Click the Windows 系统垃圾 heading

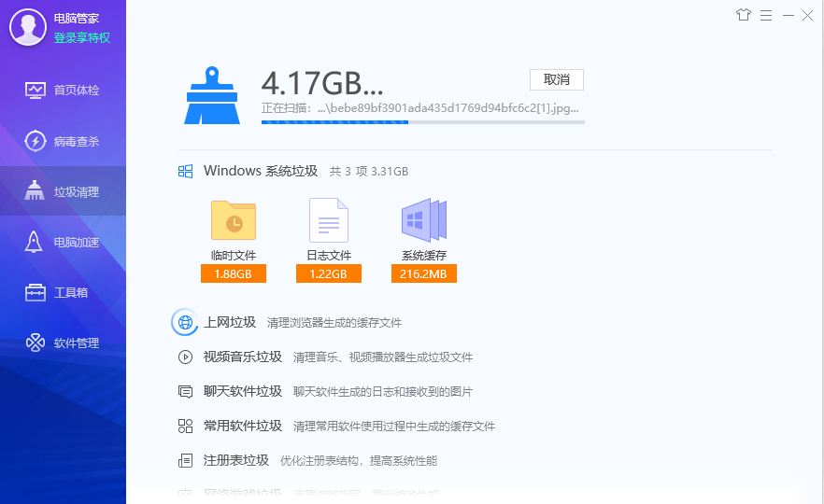tap(261, 171)
